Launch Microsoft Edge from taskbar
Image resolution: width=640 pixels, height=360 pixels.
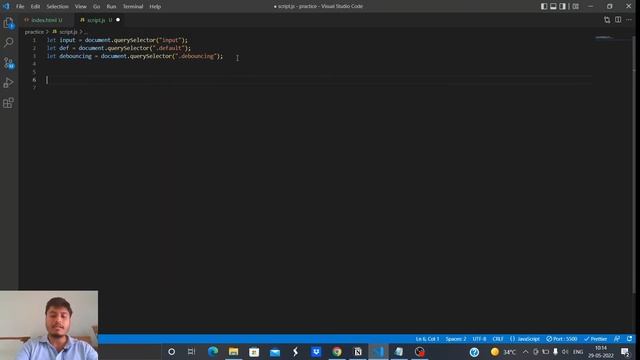point(213,351)
